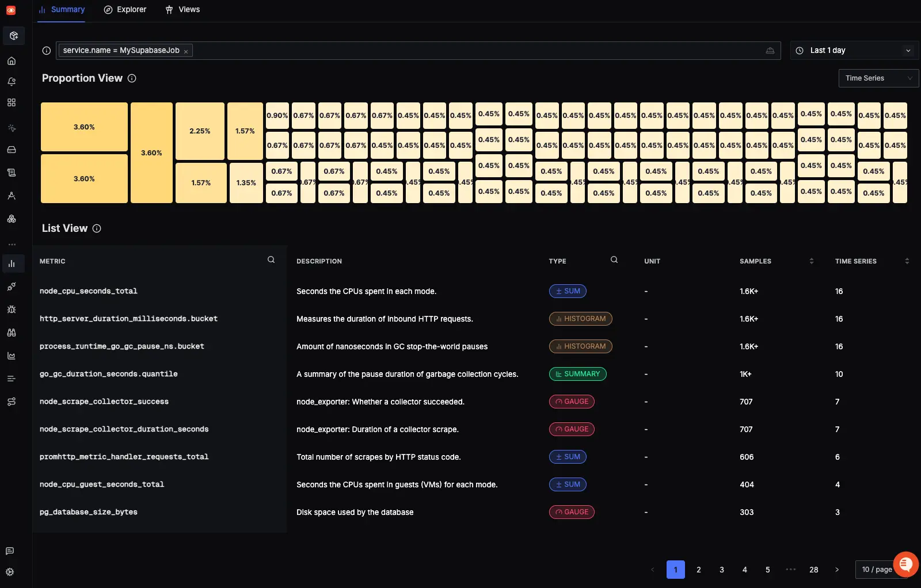The width and height of the screenshot is (921, 588).
Task: Click the TYPE column search icon
Action: tap(614, 260)
